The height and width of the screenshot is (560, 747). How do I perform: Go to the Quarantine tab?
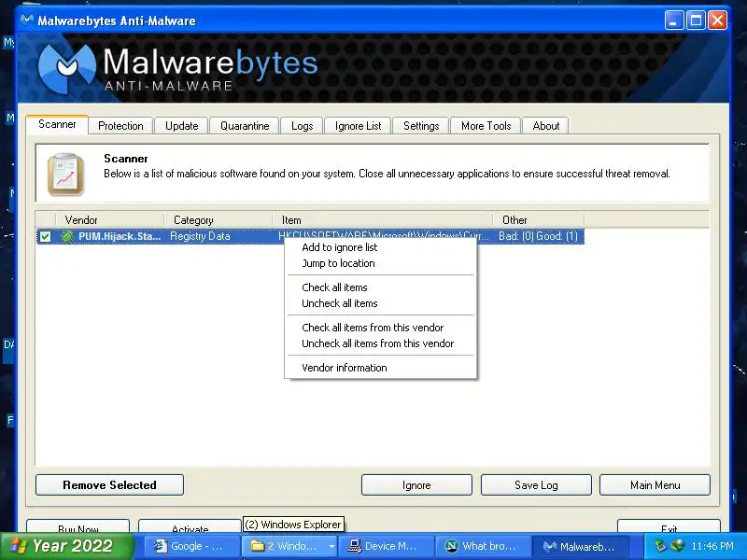245,126
